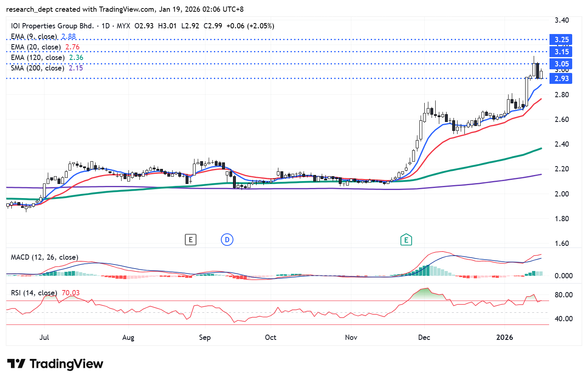The image size is (588, 382).
Task: Click the blue dividend D marker
Action: click(227, 240)
